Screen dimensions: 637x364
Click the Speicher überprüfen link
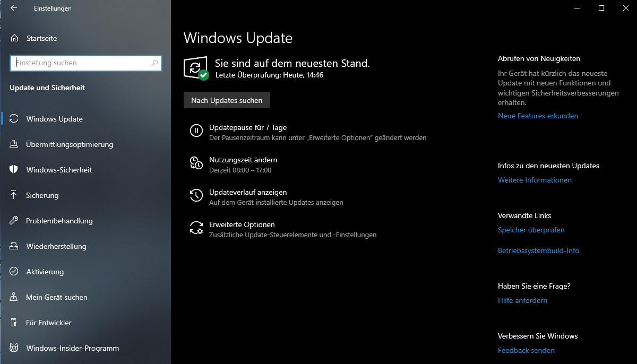pos(531,230)
